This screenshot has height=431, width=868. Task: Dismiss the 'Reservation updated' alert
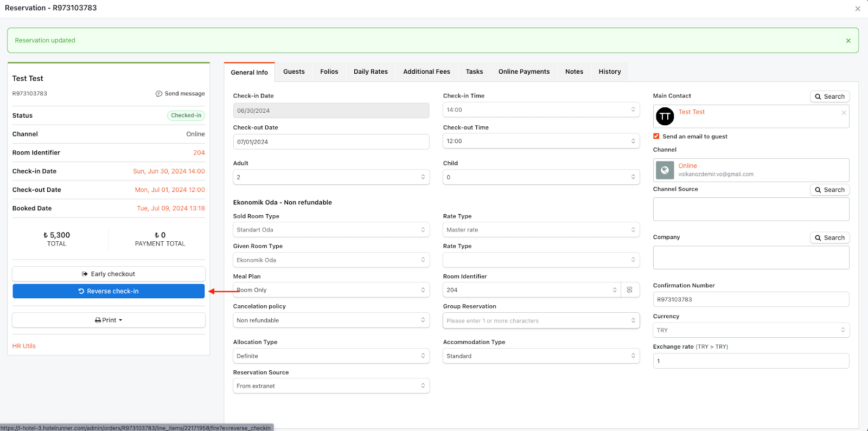848,41
